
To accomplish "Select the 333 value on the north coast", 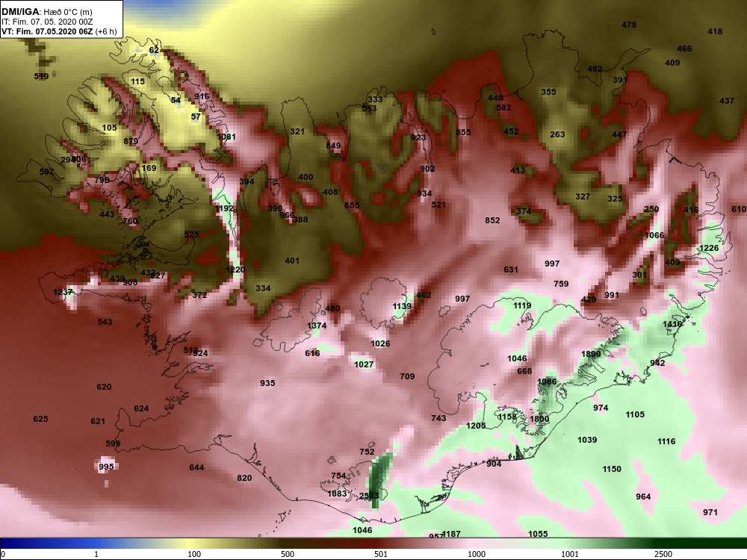I will coord(375,99).
